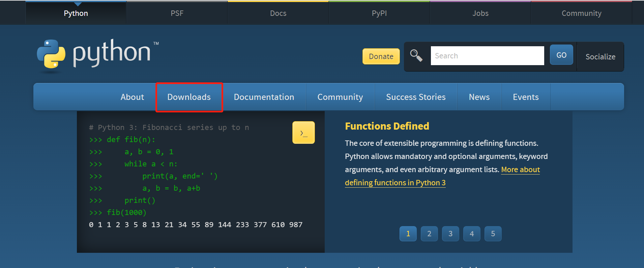The height and width of the screenshot is (268, 644).
Task: Open the Documentation navigation menu
Action: [x=264, y=97]
